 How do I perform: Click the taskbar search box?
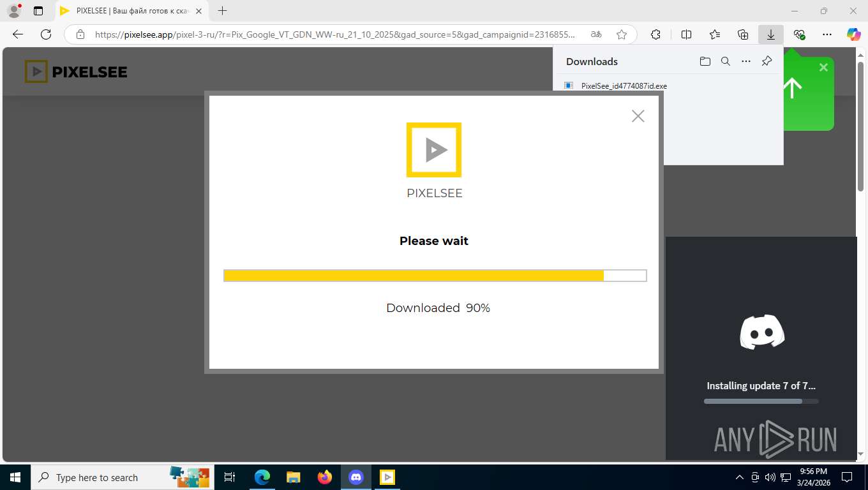click(121, 477)
